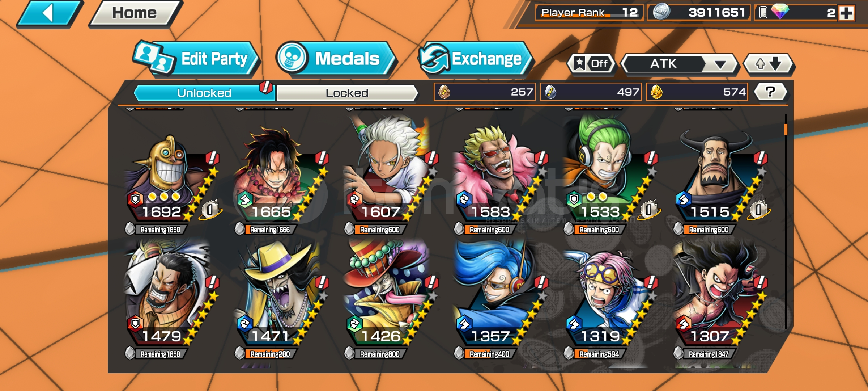Click the bronze fragment counter showing 257
The image size is (868, 391).
[485, 92]
